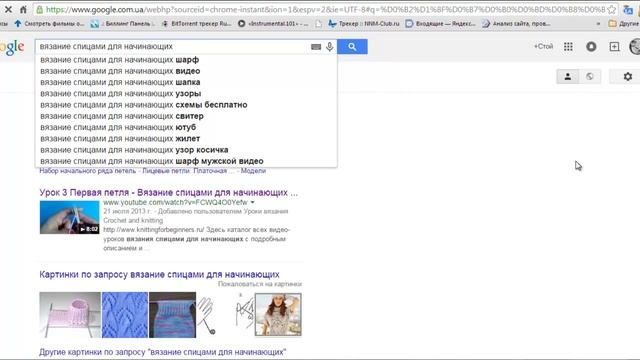Open the translate extension icon

(x=628, y=10)
